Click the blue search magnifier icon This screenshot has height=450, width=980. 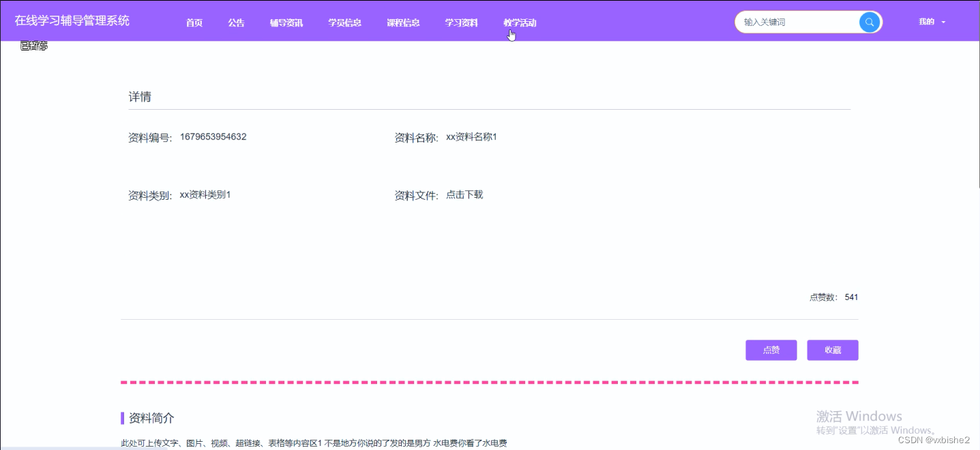[869, 22]
